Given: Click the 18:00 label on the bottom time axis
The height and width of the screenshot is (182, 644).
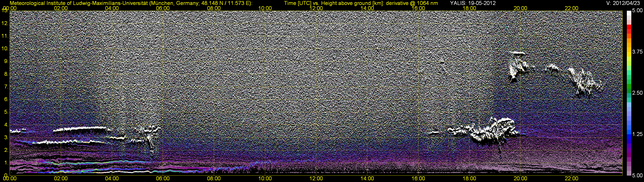Looking at the screenshot, I should pyautogui.click(x=469, y=179).
